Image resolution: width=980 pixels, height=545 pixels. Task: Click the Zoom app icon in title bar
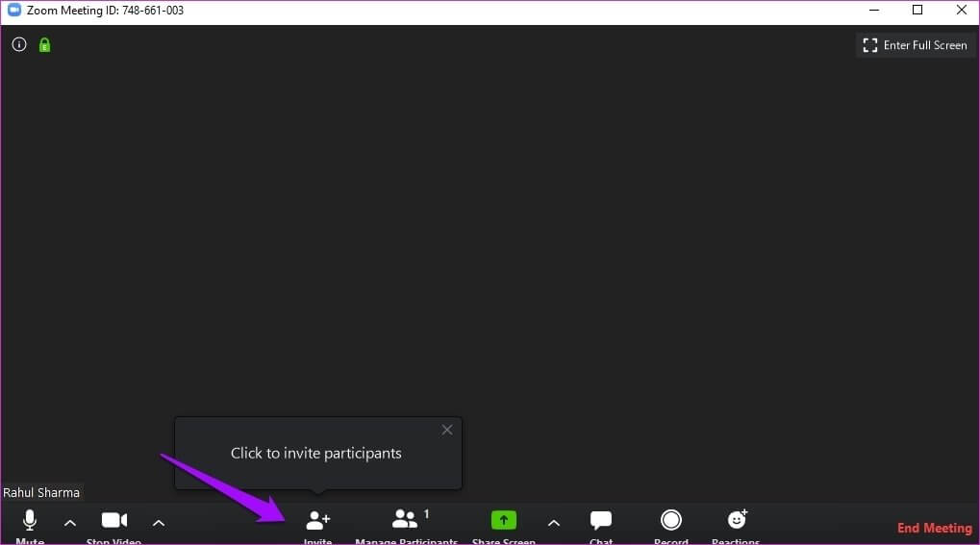(x=13, y=10)
